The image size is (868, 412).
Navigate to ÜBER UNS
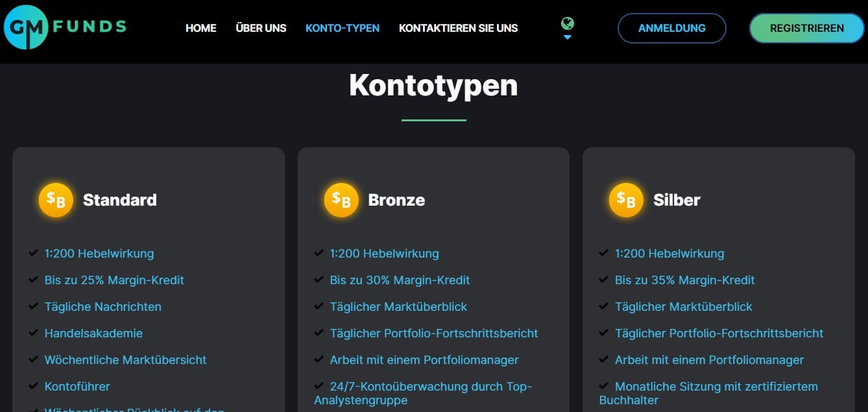point(261,28)
